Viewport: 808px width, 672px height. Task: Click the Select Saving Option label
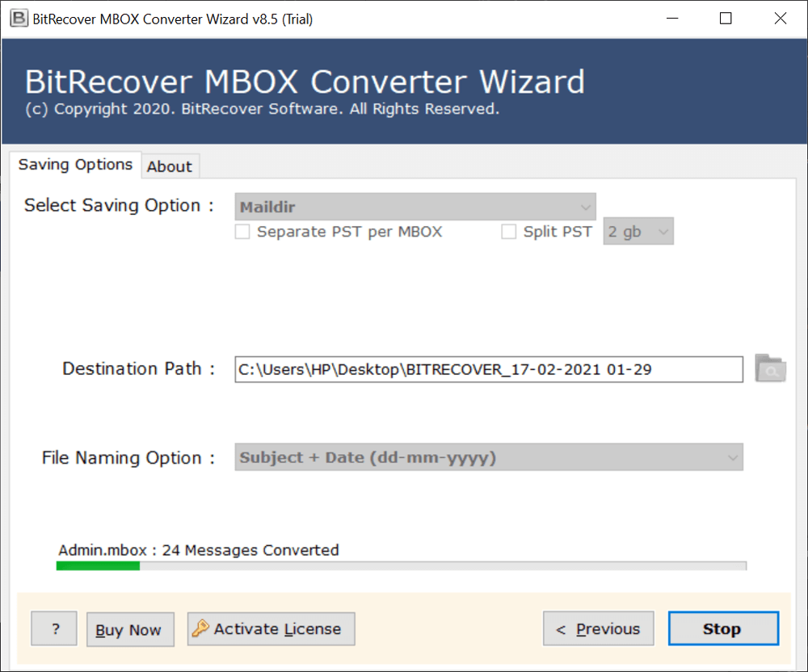pos(119,205)
